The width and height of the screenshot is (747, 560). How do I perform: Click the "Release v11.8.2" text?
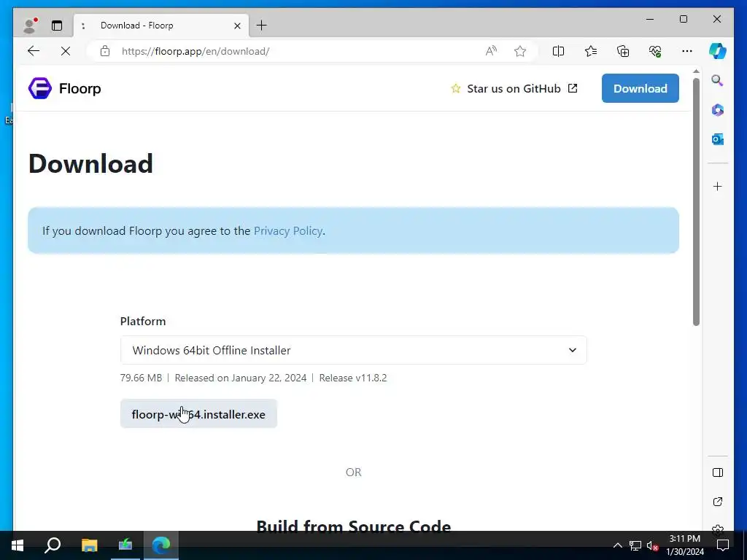click(x=353, y=378)
